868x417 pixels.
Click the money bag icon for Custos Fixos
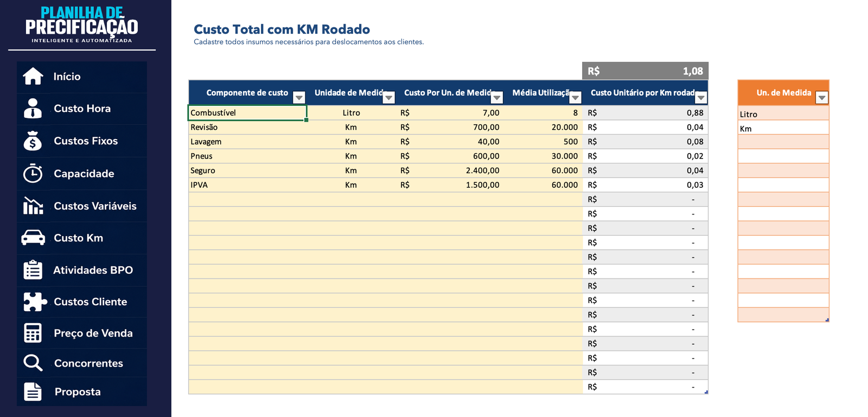[x=33, y=141]
